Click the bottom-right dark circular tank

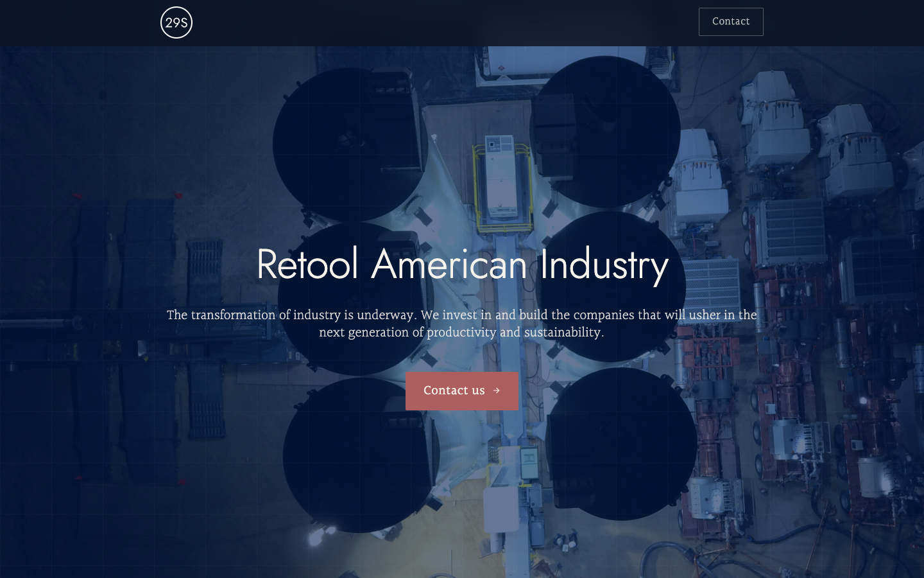pos(621,444)
